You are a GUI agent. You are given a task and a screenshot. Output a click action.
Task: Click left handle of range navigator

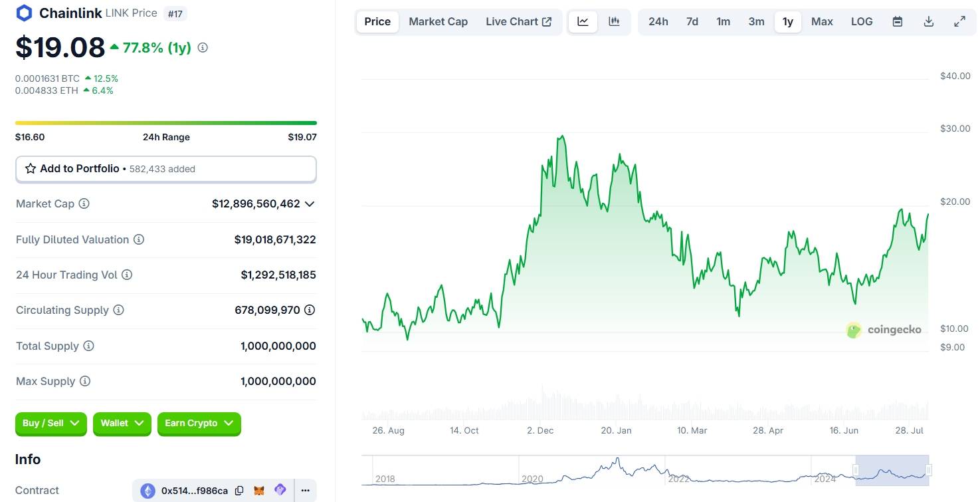point(856,471)
